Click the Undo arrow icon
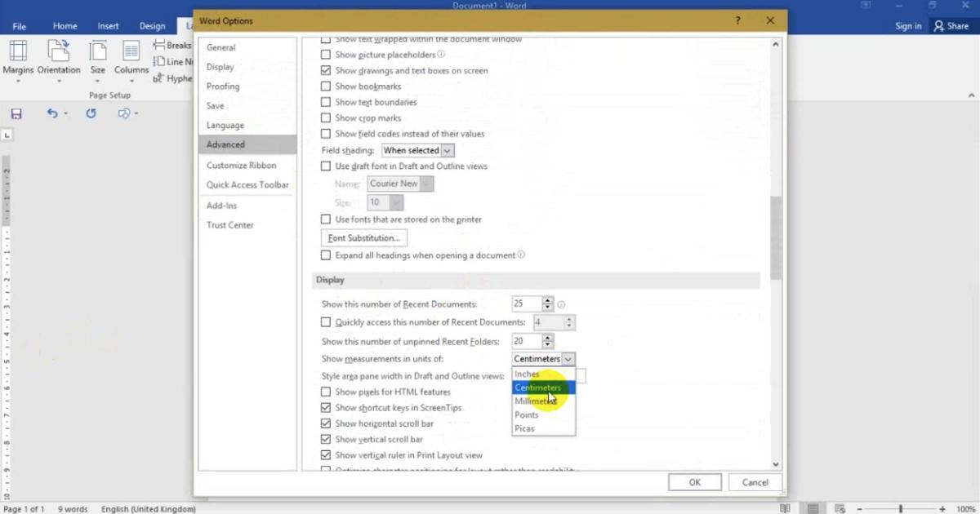980x514 pixels. click(x=52, y=113)
